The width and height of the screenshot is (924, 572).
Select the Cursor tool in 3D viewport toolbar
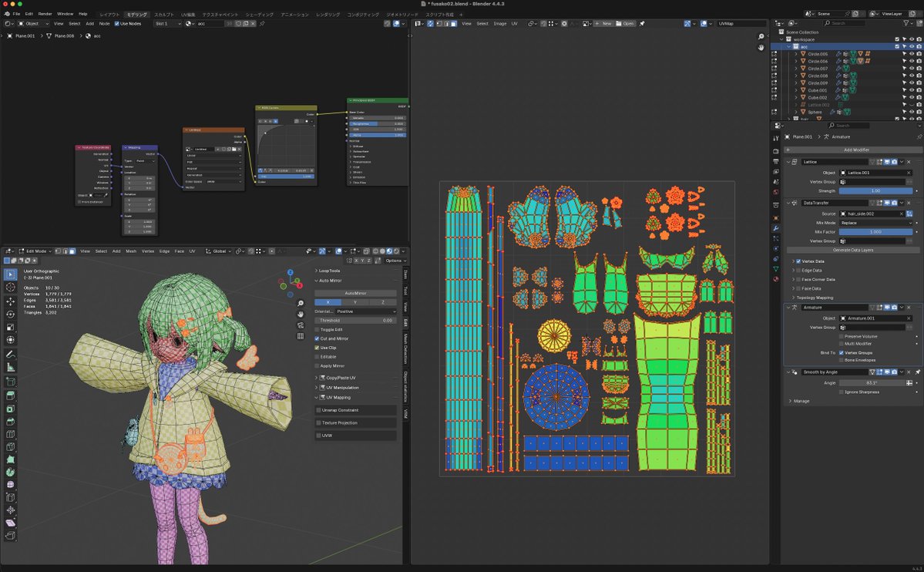pyautogui.click(x=10, y=288)
